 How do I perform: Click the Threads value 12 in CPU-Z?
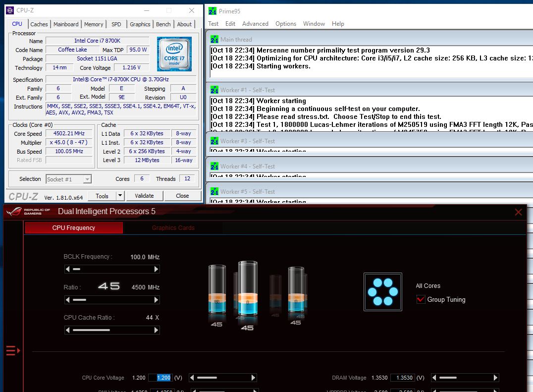click(187, 178)
